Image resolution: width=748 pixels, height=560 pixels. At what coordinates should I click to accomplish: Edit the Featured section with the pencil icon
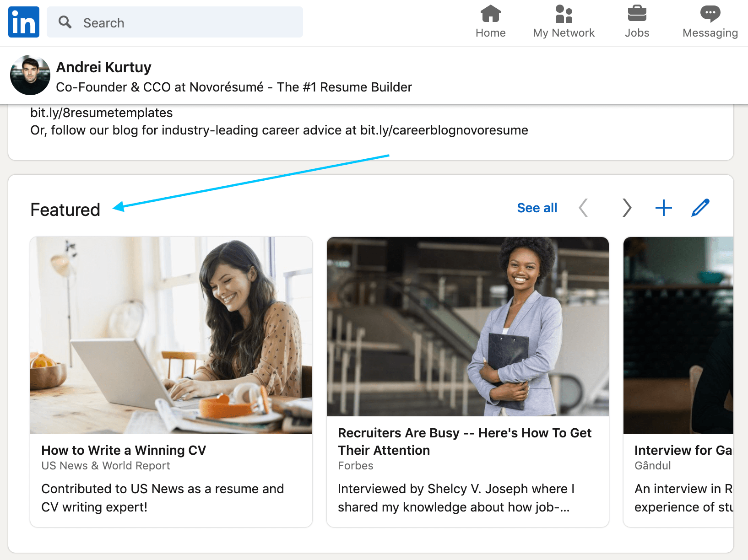tap(699, 208)
